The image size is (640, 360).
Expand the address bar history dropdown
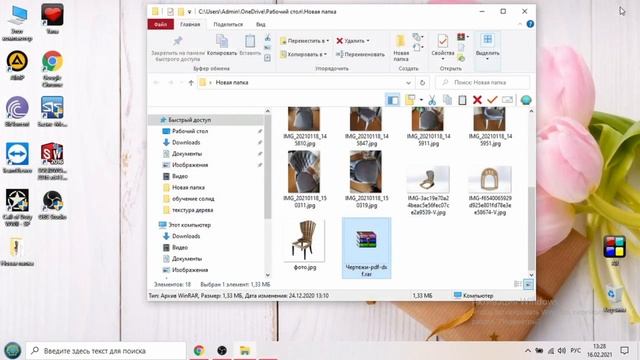408,82
